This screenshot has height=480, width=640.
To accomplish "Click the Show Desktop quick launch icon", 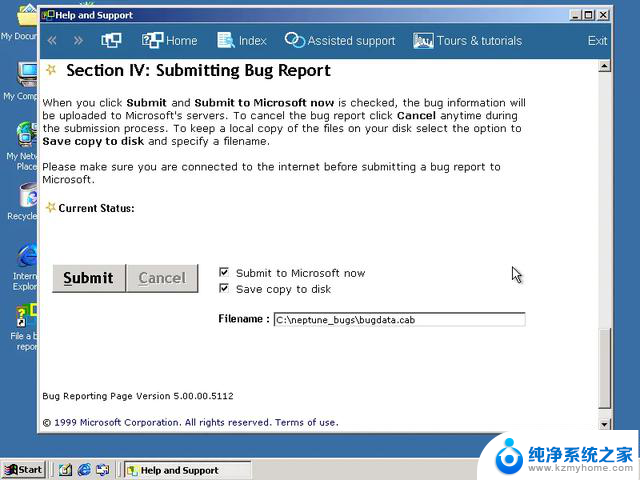I will click(x=65, y=470).
